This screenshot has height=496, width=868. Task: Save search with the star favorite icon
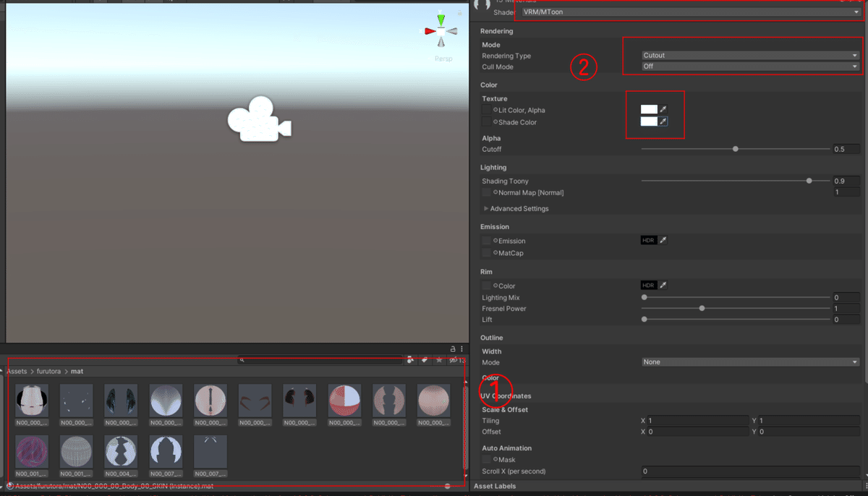pyautogui.click(x=439, y=359)
